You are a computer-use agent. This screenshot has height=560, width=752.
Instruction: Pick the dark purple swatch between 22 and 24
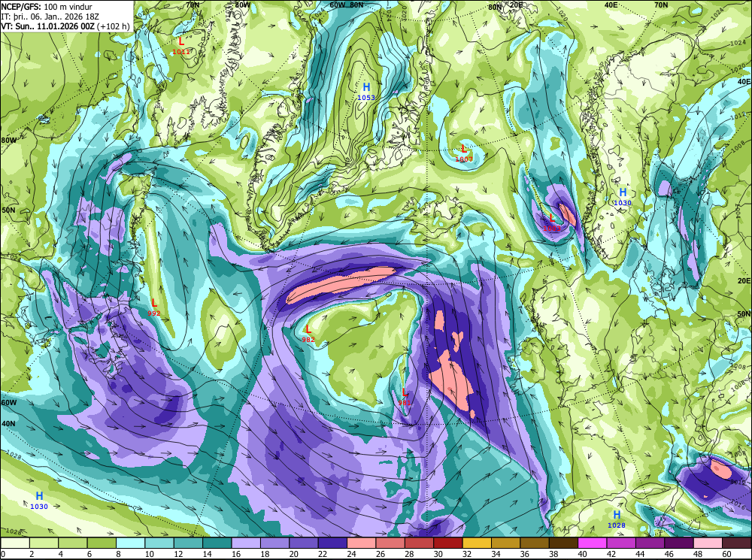coord(332,543)
